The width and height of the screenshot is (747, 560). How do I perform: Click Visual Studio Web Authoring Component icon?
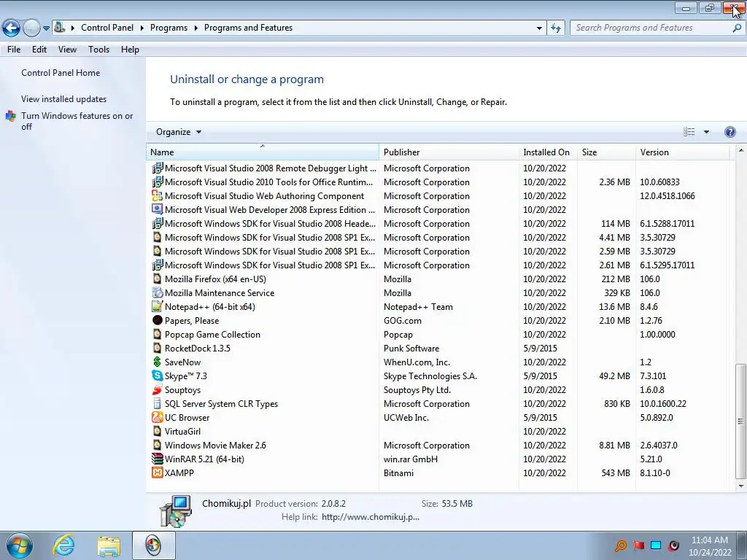click(158, 195)
